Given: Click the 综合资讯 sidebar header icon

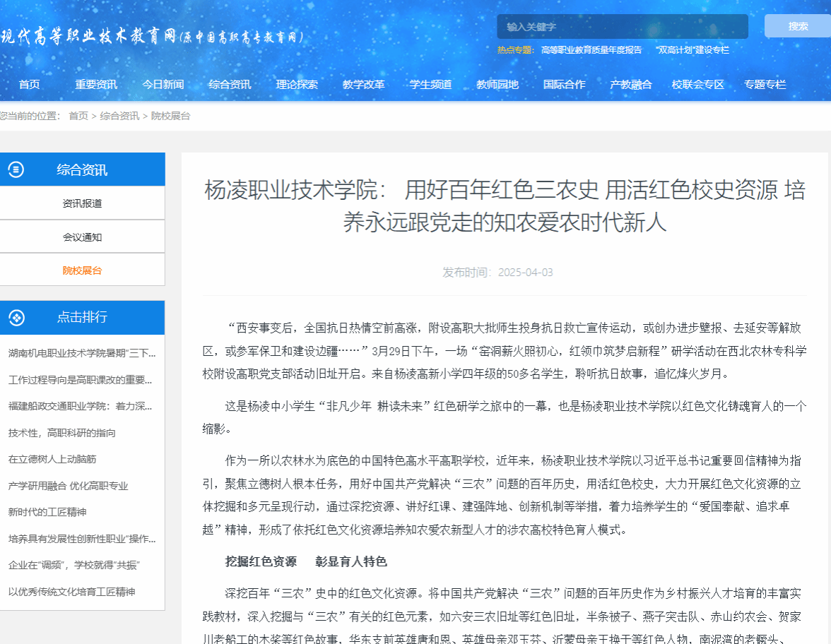Looking at the screenshot, I should click(x=16, y=169).
